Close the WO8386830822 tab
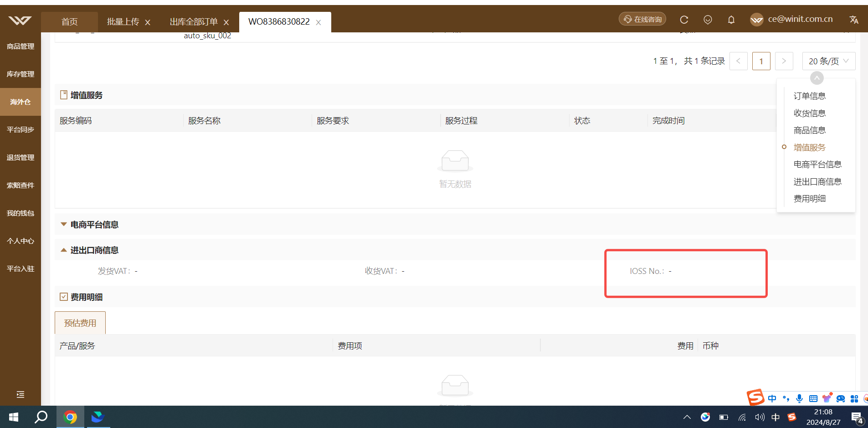Viewport: 868px width, 428px height. click(x=318, y=22)
